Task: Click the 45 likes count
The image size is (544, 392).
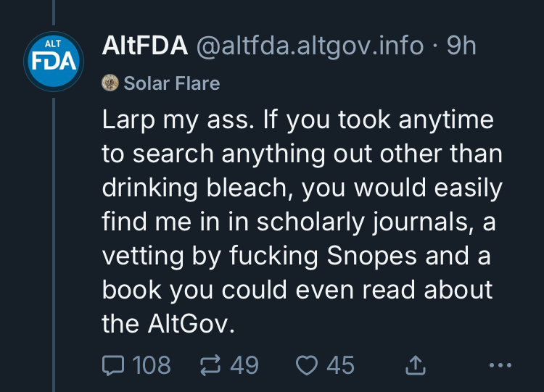Action: 340,365
